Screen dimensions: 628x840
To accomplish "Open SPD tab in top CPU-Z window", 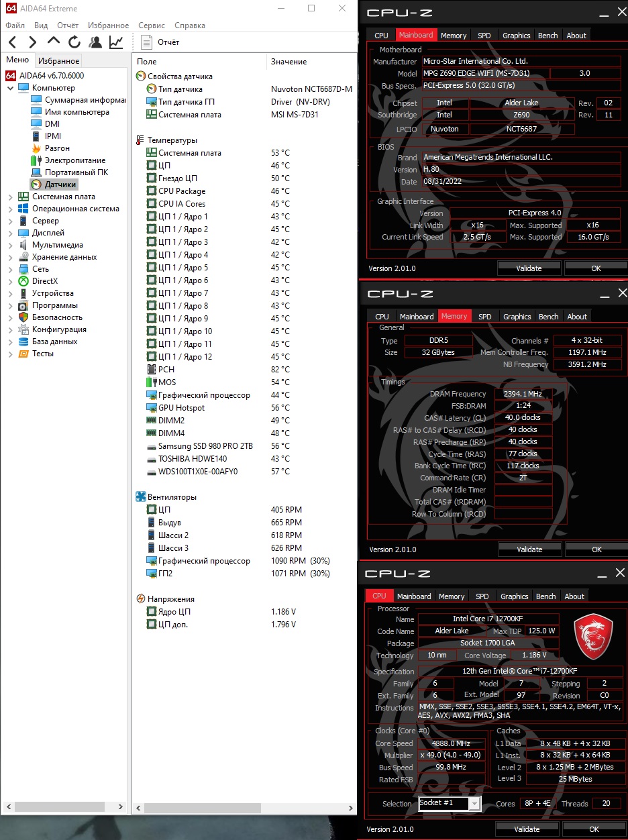I will pos(484,36).
